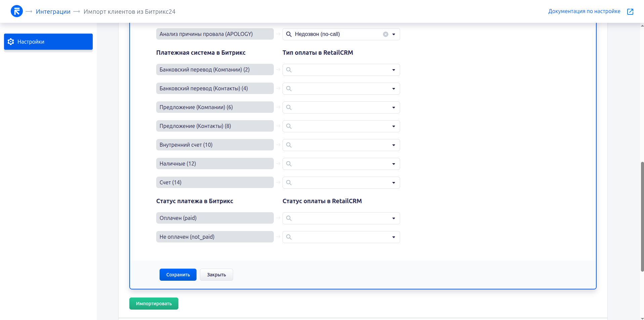Click the Платежная система в Битрикс heading

[201, 53]
